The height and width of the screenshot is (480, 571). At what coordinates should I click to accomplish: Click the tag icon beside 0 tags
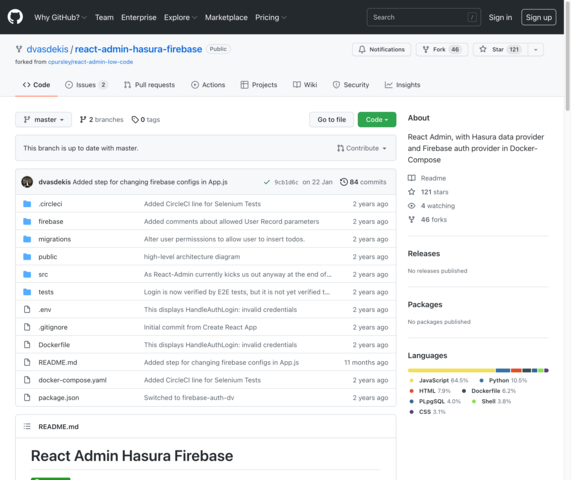[x=135, y=119]
